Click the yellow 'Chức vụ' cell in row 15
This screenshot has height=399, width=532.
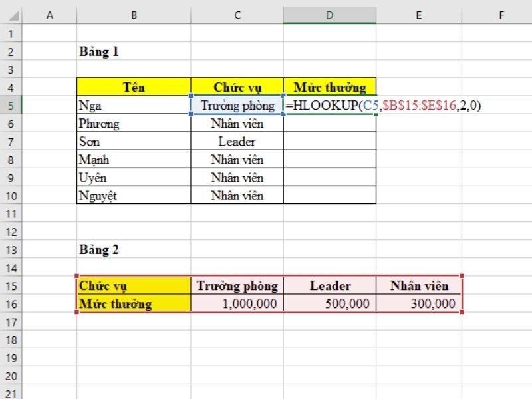click(134, 286)
